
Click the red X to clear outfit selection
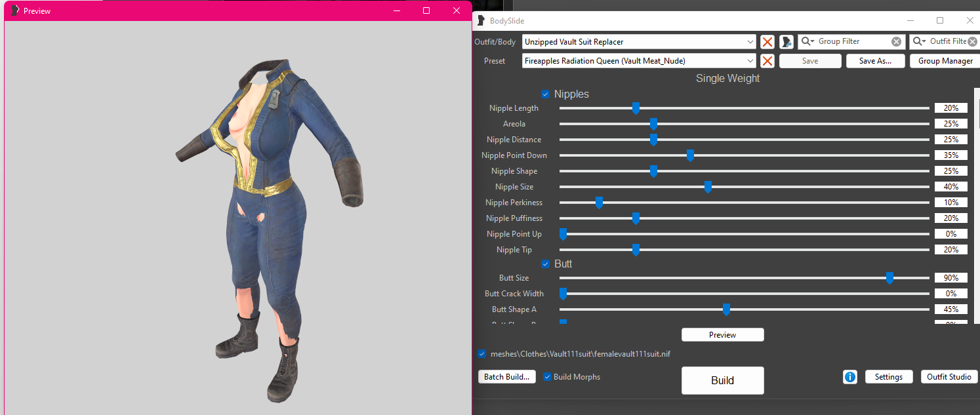767,41
